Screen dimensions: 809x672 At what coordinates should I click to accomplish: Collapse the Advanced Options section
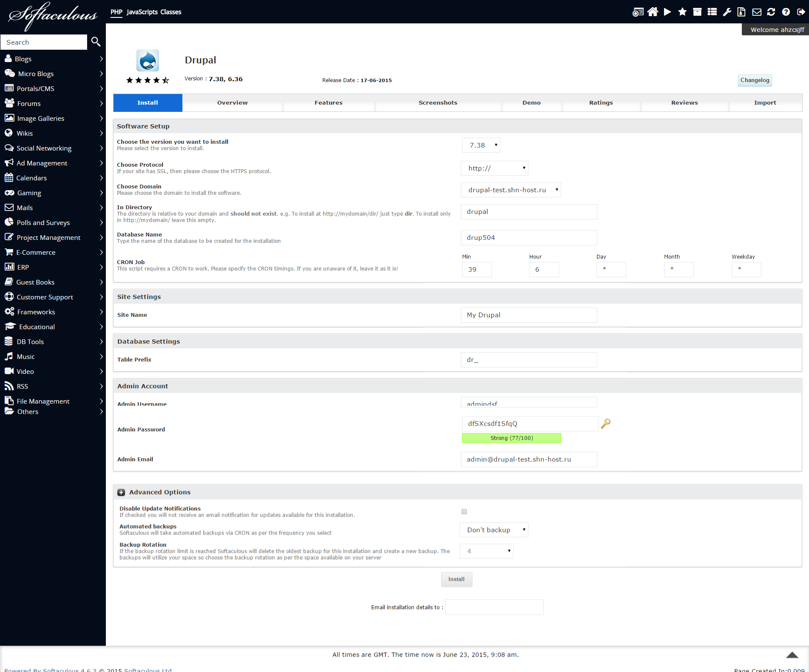(121, 492)
